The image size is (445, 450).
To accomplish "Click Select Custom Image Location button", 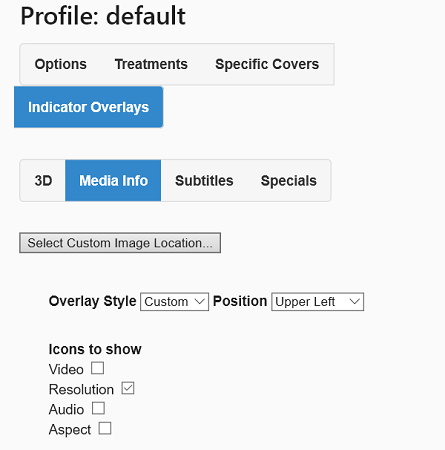I will coord(120,243).
